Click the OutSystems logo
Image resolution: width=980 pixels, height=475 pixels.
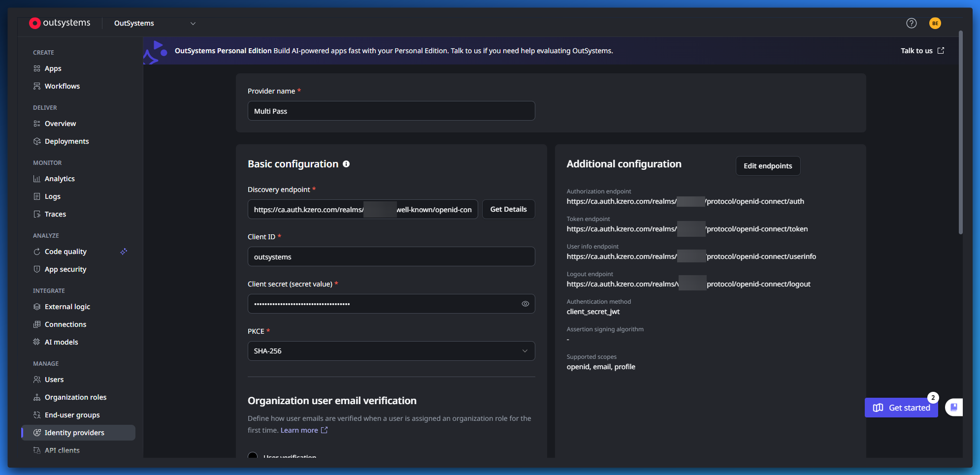60,23
